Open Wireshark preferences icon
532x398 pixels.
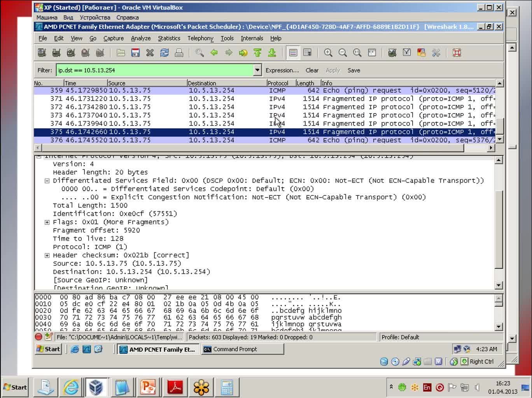(x=436, y=53)
